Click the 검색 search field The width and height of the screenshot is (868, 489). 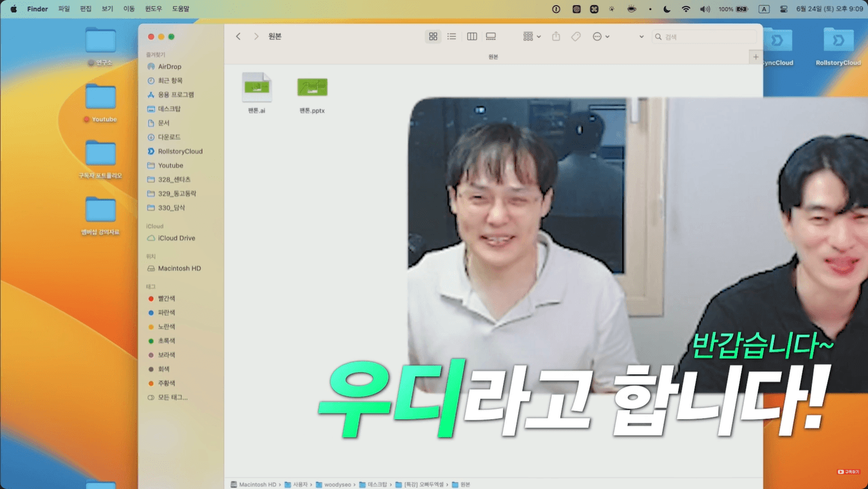coord(704,37)
